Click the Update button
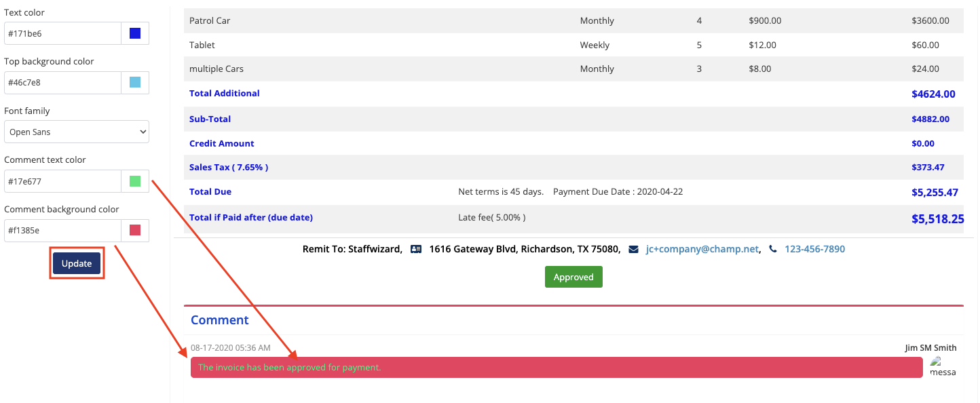 tap(77, 264)
